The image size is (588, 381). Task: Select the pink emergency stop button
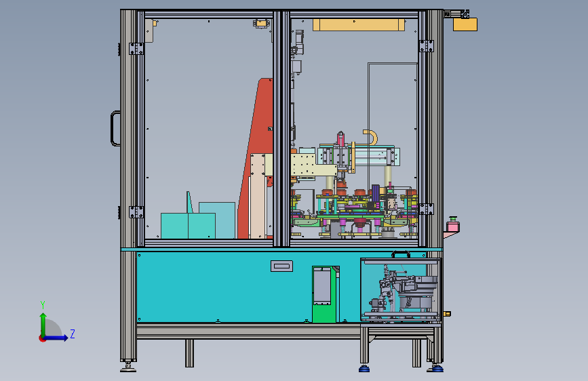(x=452, y=226)
